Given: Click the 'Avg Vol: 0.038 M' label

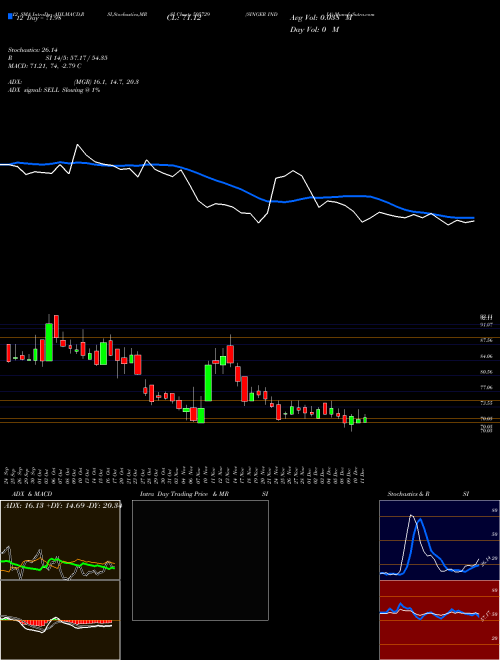Looking at the screenshot, I should [321, 18].
